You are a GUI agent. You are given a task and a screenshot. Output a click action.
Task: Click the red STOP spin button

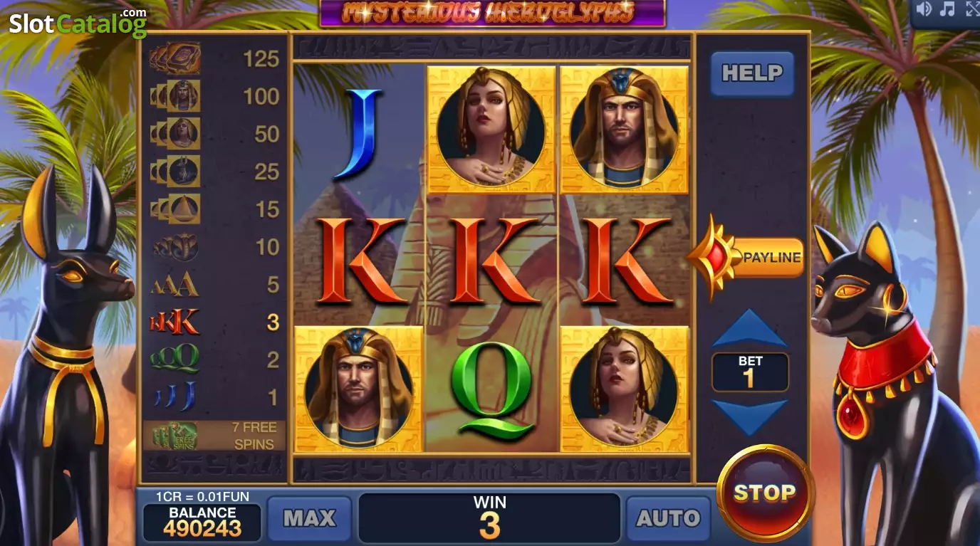(765, 493)
